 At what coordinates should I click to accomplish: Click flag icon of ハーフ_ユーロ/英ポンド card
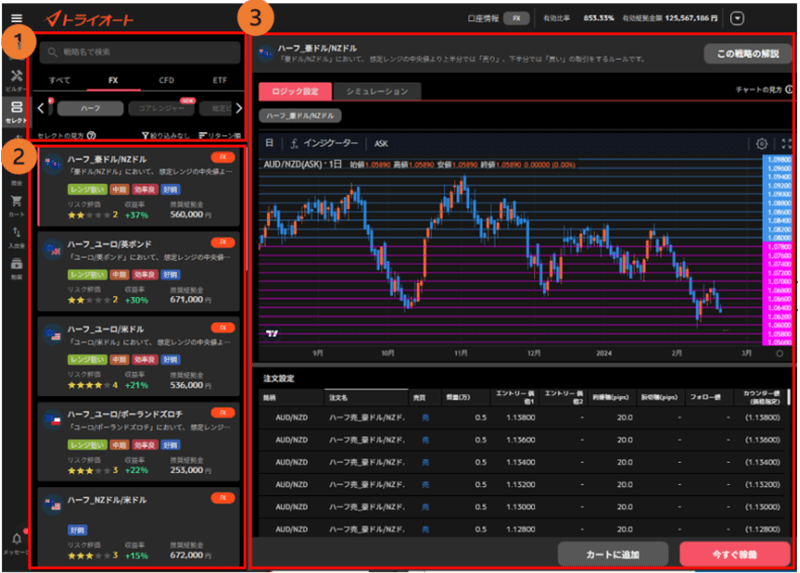[x=52, y=250]
